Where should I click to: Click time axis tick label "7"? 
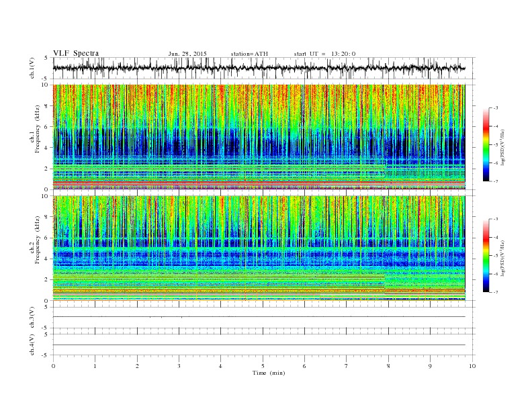coord(347,366)
